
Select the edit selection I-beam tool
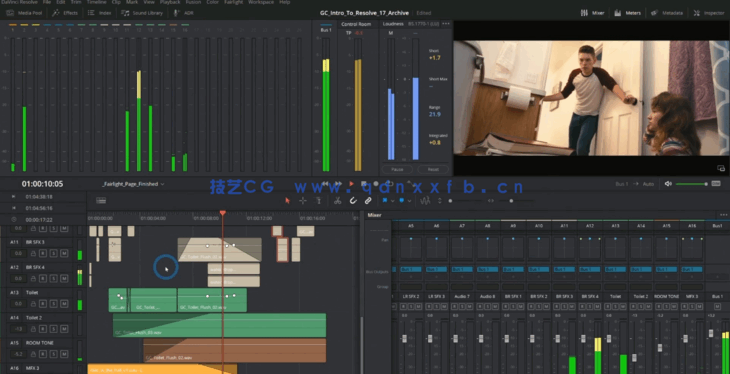click(318, 201)
